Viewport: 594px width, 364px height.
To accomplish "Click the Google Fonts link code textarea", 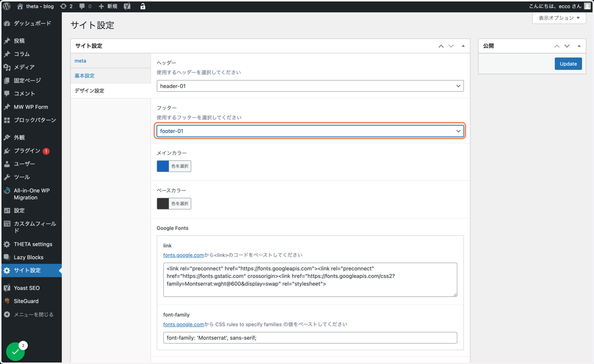I will (x=310, y=280).
